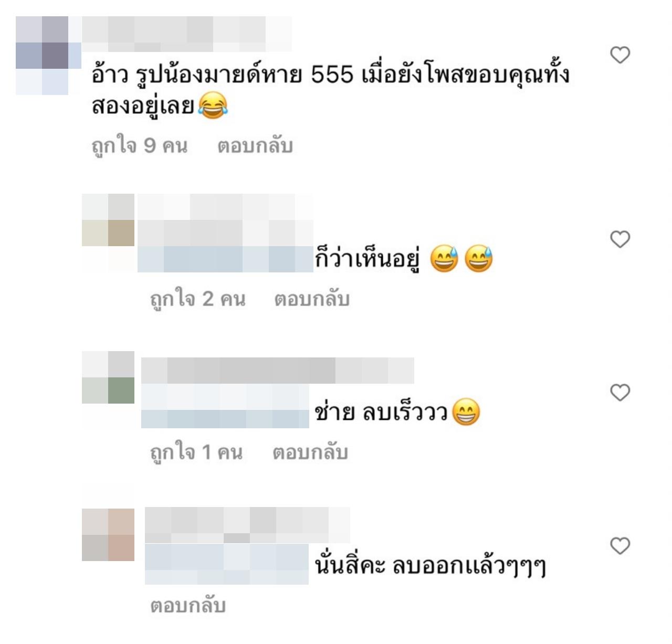This screenshot has width=672, height=644.
Task: Open beige avatar of ก็ว่าเห็นอยู่ commenter
Action: pos(108,233)
